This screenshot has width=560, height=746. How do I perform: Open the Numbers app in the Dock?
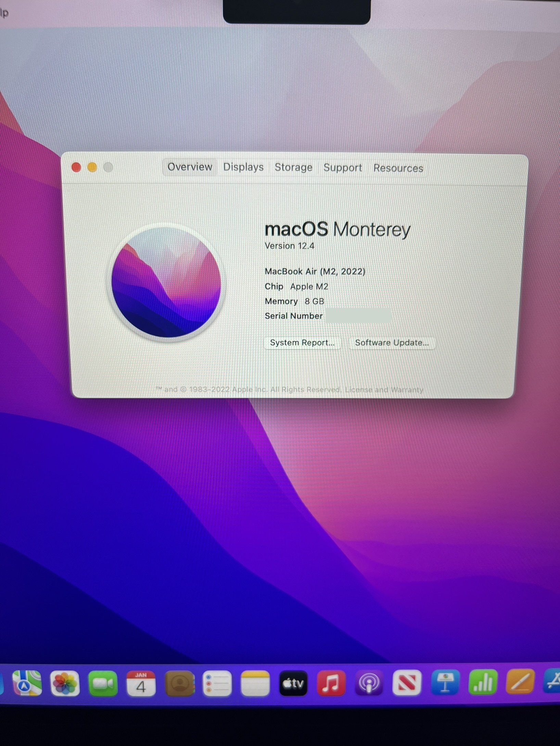click(482, 682)
